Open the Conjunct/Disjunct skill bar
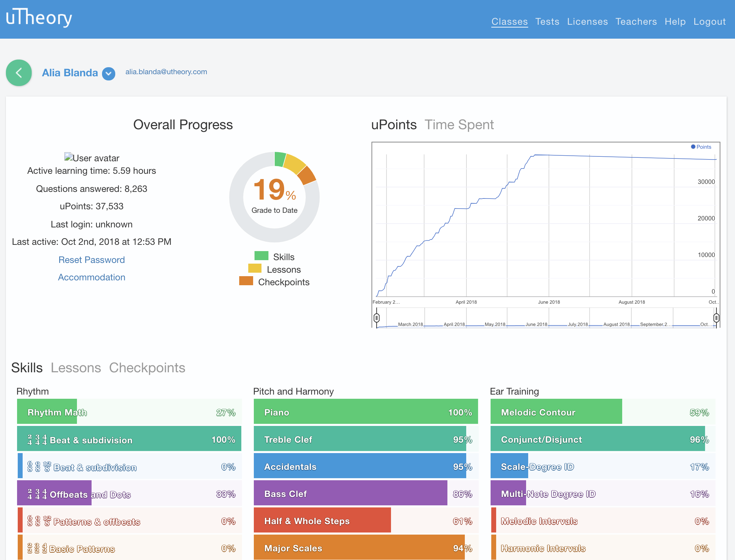Image resolution: width=735 pixels, height=560 pixels. click(x=603, y=439)
